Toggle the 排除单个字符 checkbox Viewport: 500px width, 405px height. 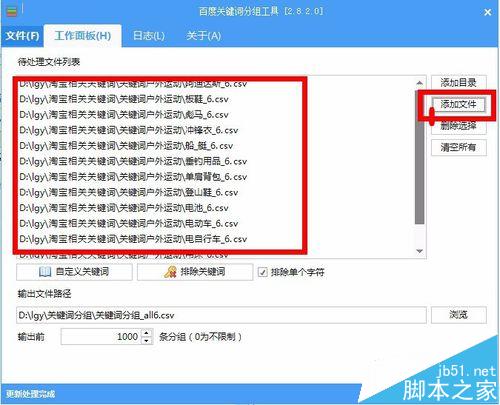(263, 272)
